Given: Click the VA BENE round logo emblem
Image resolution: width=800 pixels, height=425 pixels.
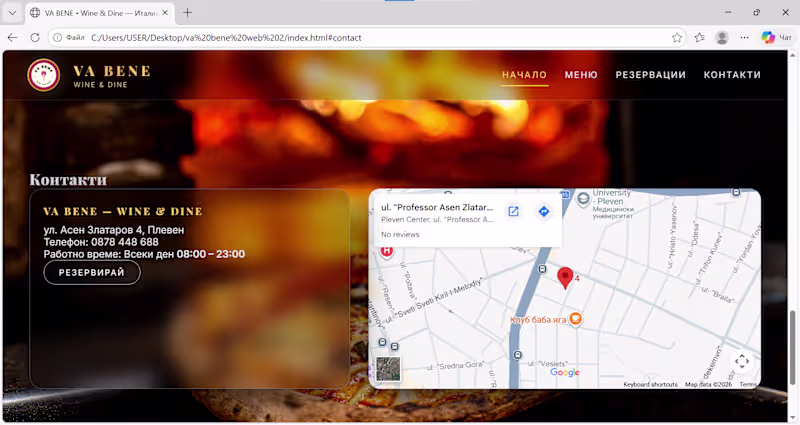Looking at the screenshot, I should coord(43,75).
